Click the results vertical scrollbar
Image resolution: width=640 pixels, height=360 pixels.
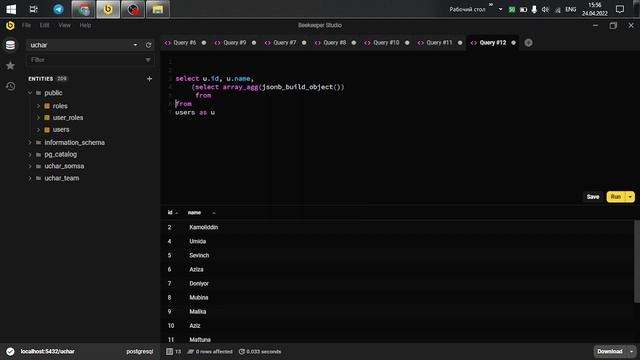pos(637,261)
